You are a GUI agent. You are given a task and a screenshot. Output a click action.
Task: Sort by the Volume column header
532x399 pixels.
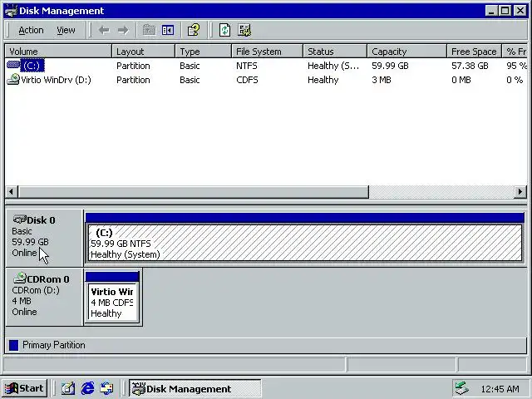click(x=58, y=52)
